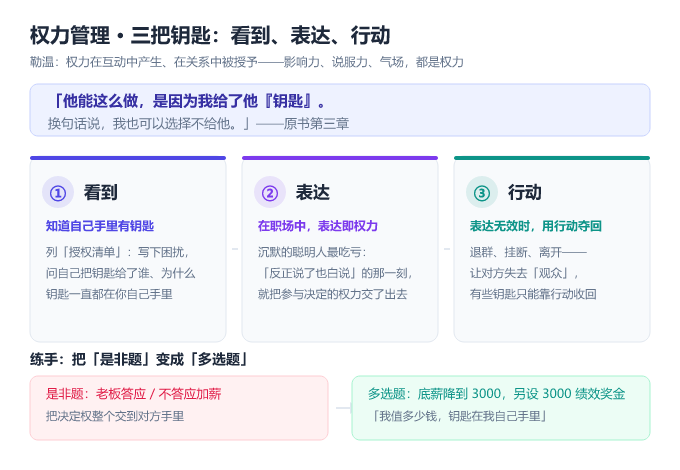Click the 看到 card heading
This screenshot has height=470, width=680.
pyautogui.click(x=101, y=192)
